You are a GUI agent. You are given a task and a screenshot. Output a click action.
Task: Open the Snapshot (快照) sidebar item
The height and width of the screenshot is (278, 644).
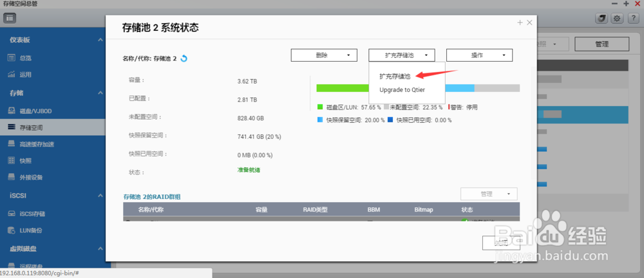25,161
